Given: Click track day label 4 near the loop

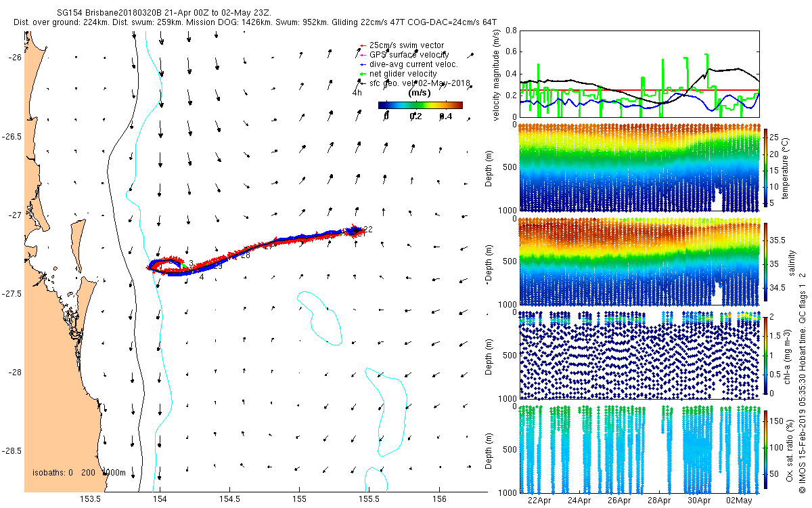Looking at the screenshot, I should pos(202,276).
